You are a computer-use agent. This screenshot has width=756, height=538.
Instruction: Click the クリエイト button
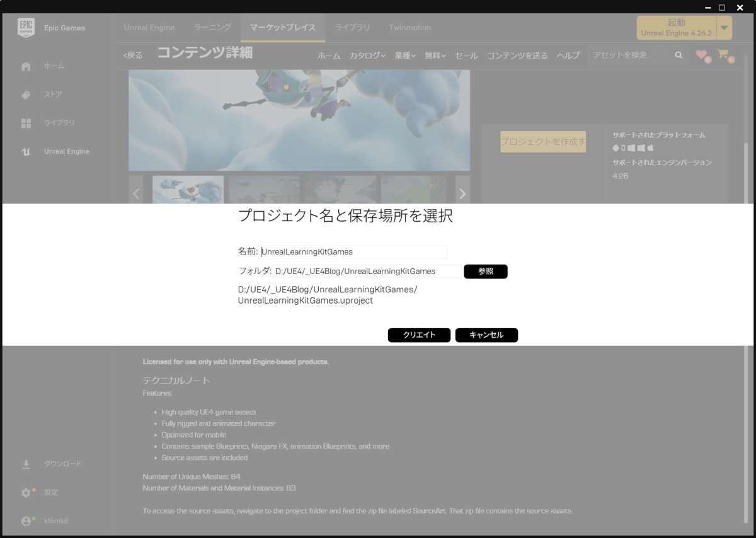click(x=419, y=335)
